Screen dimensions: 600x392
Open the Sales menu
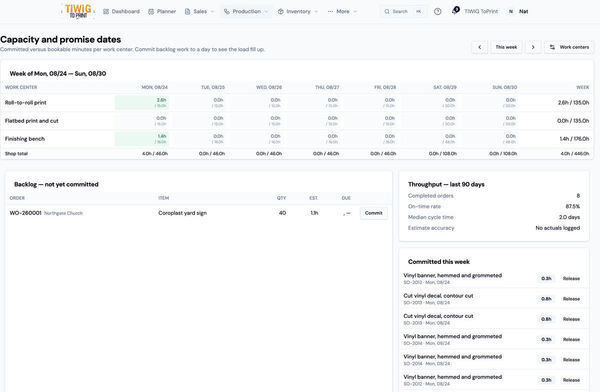point(199,11)
